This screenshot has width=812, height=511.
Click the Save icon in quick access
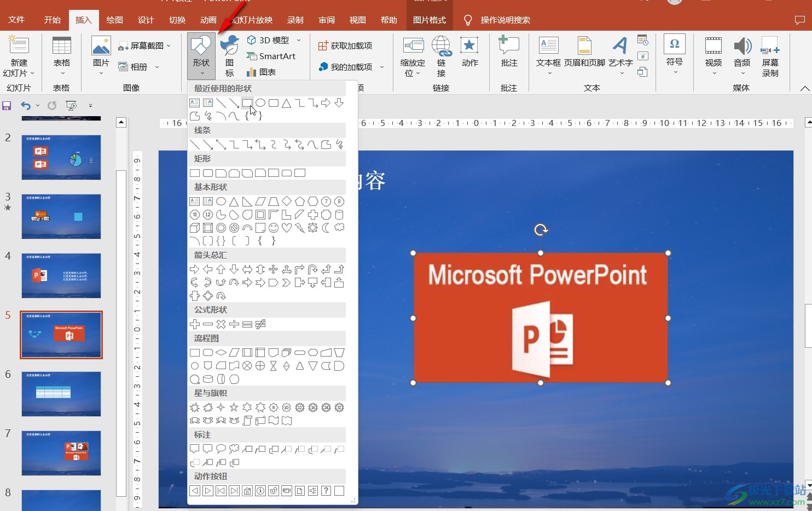click(x=7, y=106)
